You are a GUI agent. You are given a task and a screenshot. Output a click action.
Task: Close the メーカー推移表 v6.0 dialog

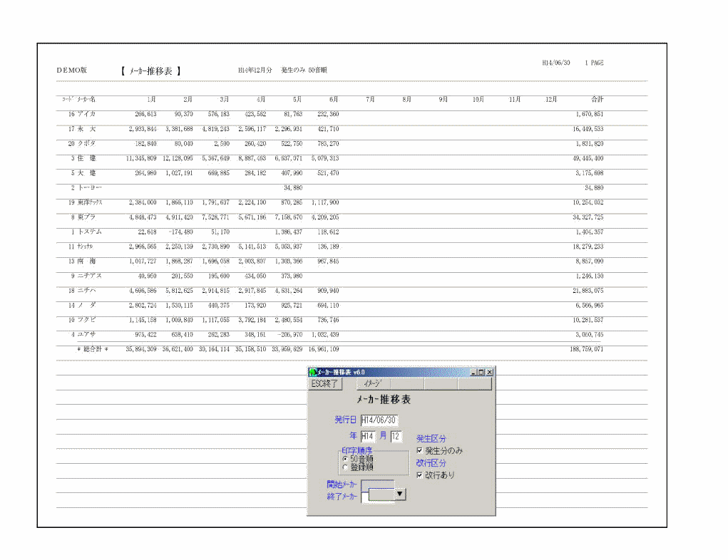pyautogui.click(x=489, y=372)
